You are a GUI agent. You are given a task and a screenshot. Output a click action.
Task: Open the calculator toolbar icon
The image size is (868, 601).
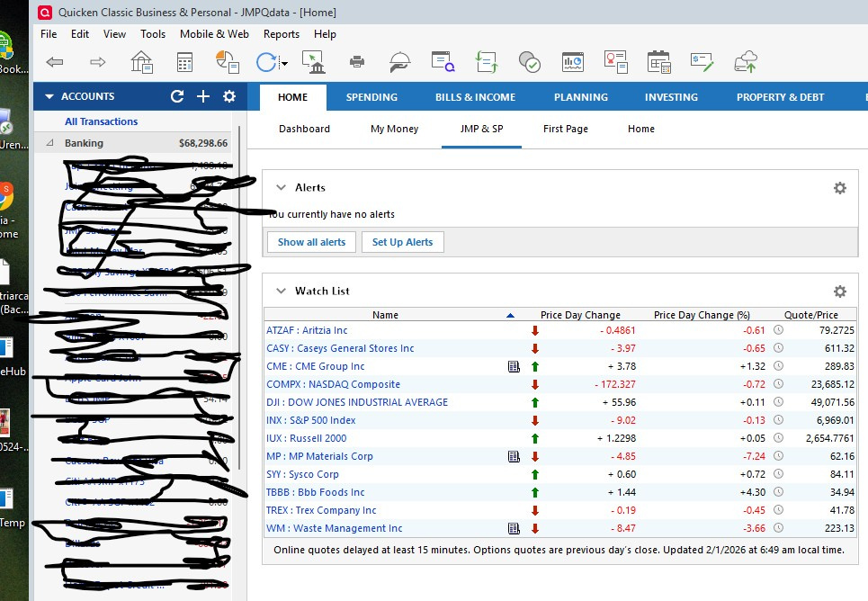(184, 62)
